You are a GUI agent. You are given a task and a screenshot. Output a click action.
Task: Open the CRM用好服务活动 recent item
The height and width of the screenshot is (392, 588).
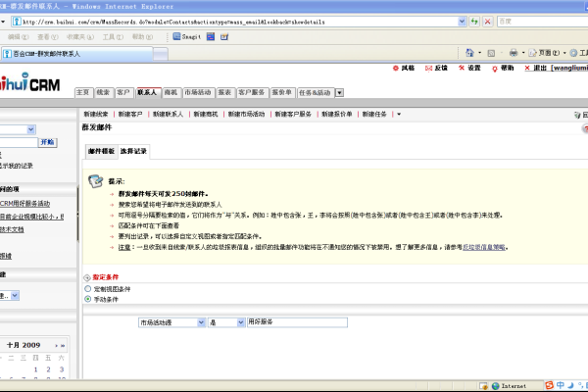point(24,203)
